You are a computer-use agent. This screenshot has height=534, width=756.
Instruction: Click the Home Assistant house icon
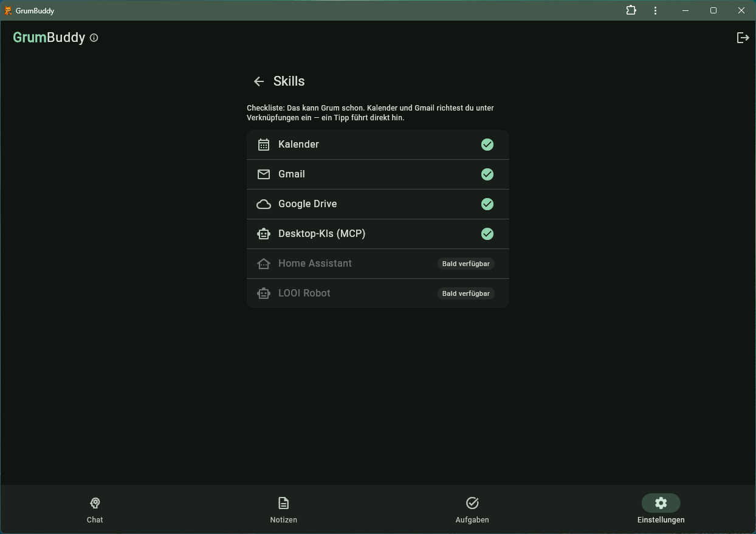(264, 264)
